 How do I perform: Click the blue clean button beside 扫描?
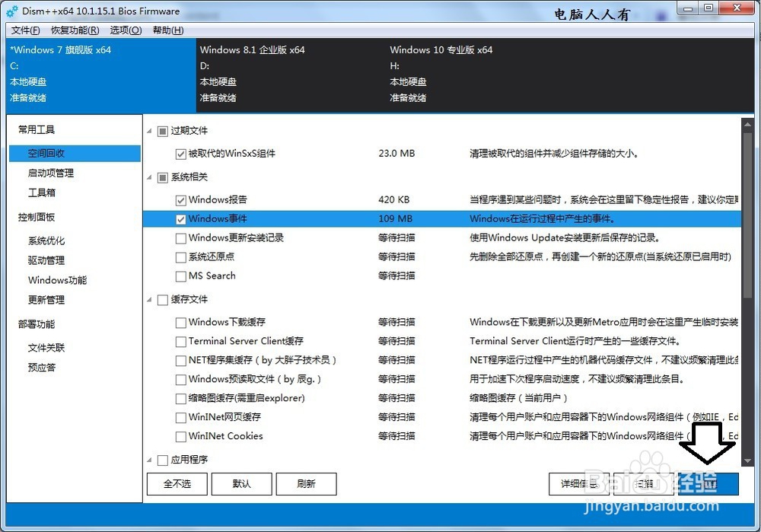click(708, 484)
